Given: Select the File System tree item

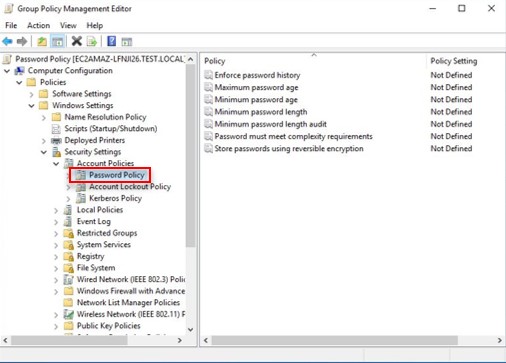Looking at the screenshot, I should click(96, 268).
